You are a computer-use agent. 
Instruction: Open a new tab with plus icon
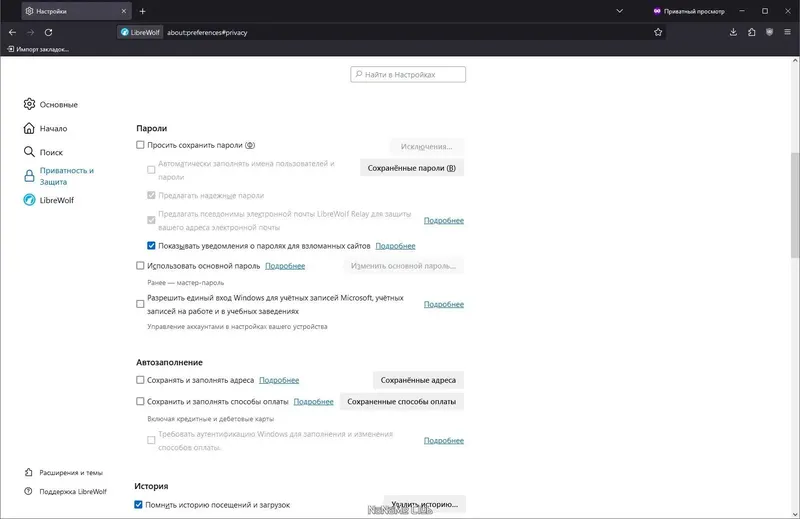(142, 11)
